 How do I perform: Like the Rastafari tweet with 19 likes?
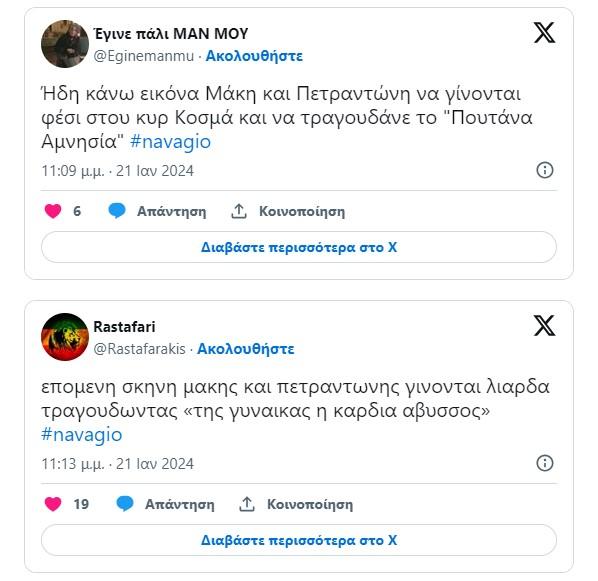(x=53, y=504)
